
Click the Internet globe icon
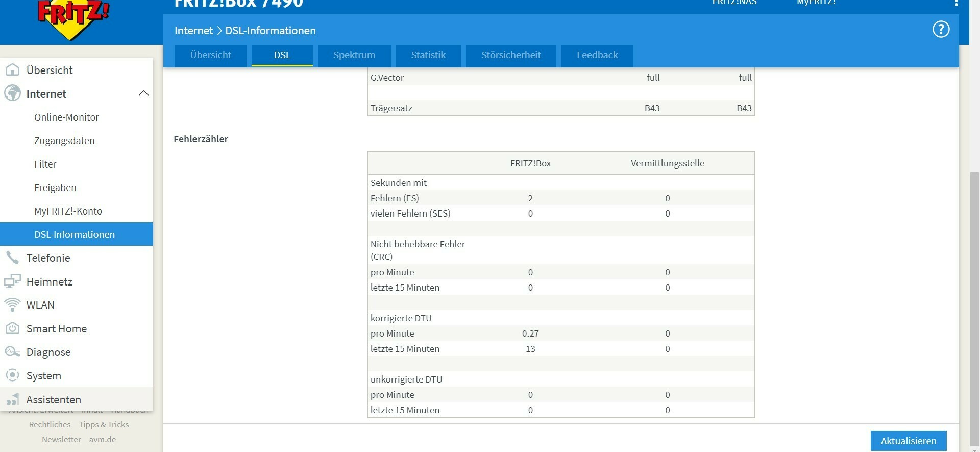pyautogui.click(x=12, y=93)
